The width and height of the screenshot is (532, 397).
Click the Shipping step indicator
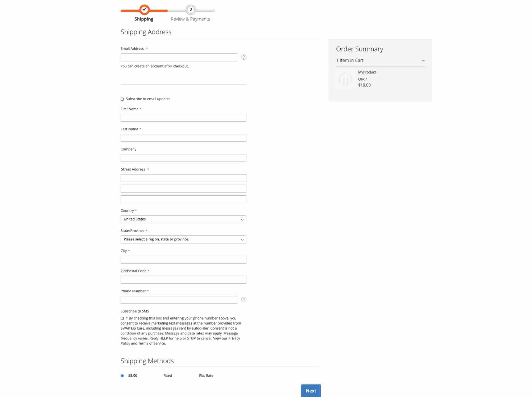[x=144, y=10]
